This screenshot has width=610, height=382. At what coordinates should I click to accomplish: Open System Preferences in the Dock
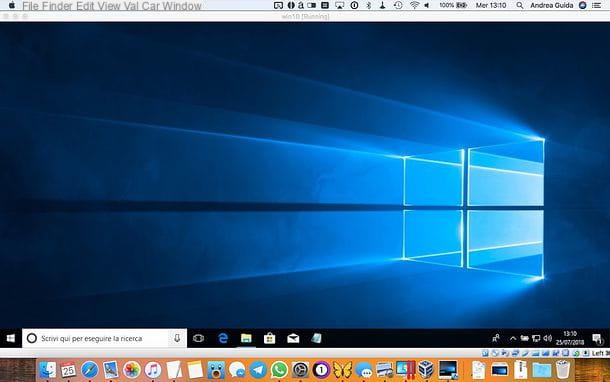pyautogui.click(x=300, y=370)
